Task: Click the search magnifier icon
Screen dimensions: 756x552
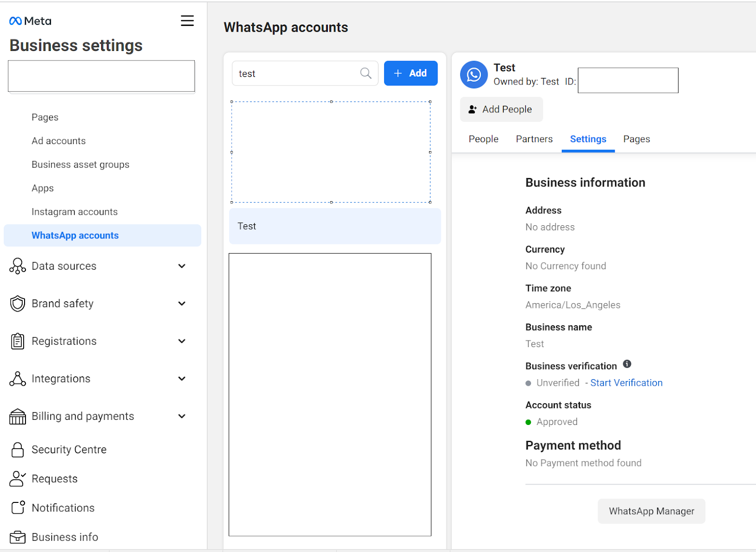Action: [366, 73]
